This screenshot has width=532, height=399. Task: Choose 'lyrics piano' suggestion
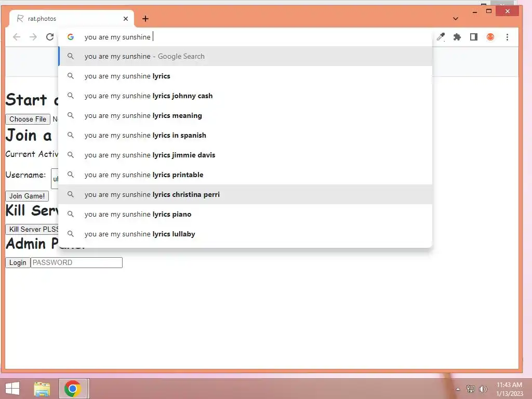tap(246, 214)
